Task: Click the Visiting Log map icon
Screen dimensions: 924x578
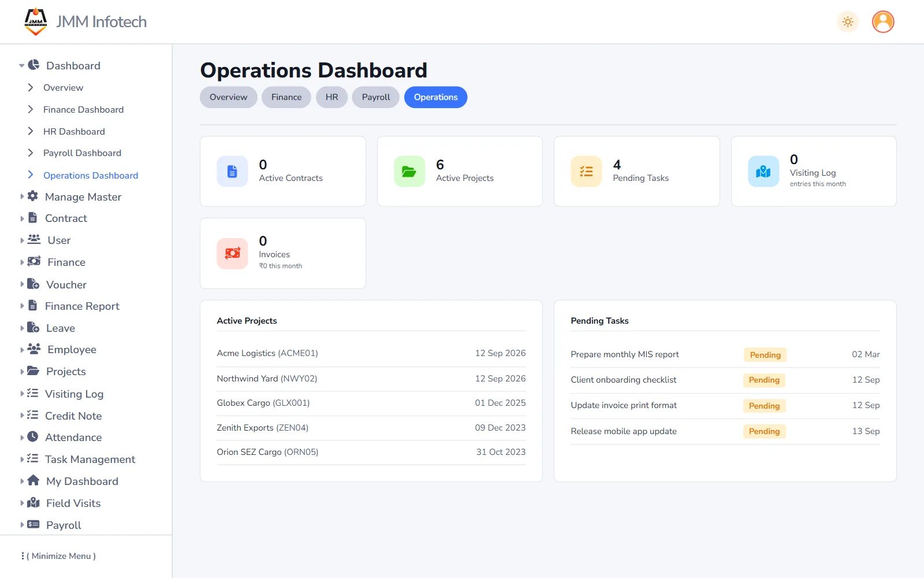Action: click(763, 172)
